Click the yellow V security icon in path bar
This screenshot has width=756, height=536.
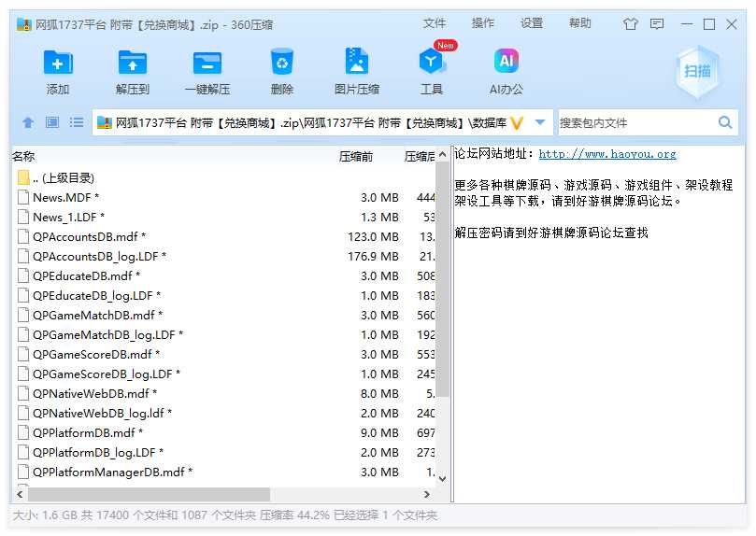click(517, 123)
